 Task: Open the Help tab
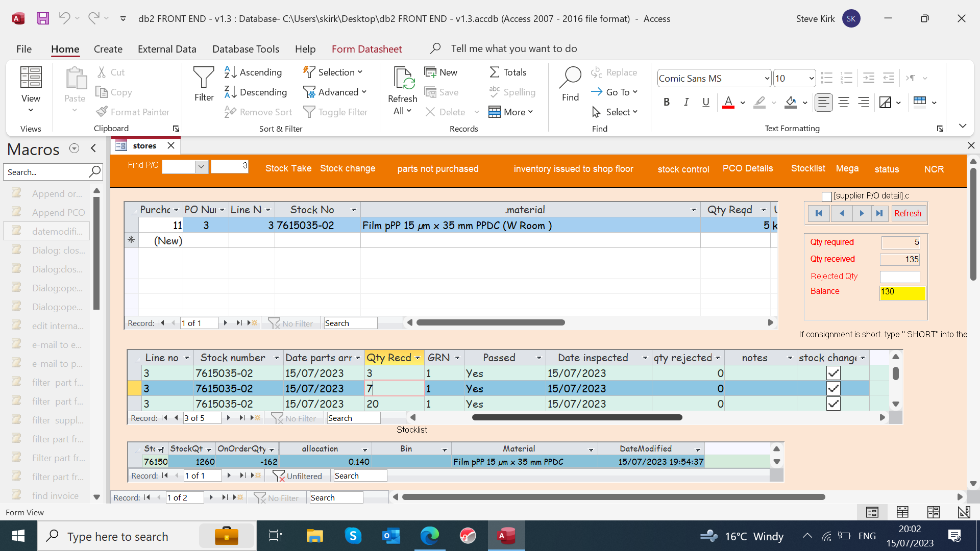[x=305, y=48]
